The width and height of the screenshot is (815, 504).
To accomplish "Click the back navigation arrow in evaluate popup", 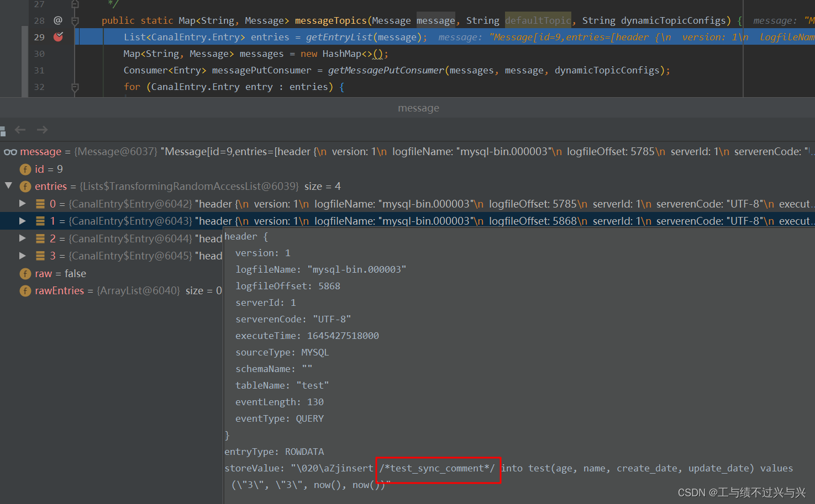I will [x=20, y=130].
